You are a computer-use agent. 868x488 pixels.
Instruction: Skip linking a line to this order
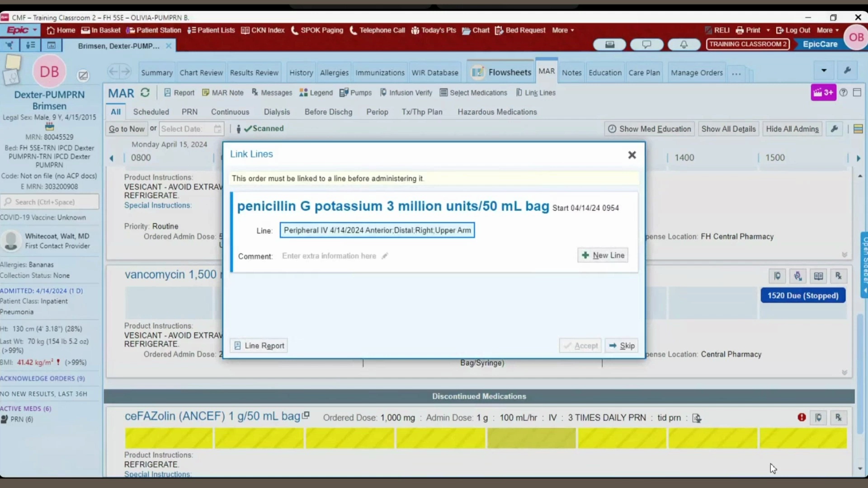coord(622,346)
